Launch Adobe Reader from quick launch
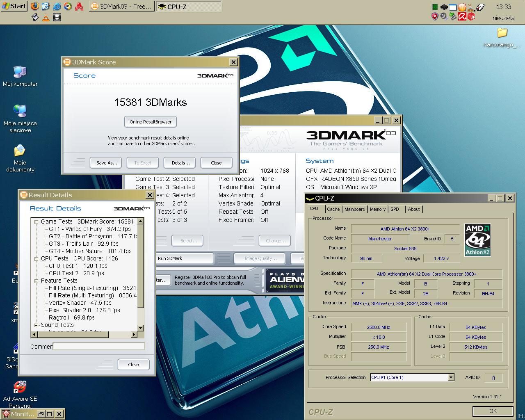 tap(79, 6)
